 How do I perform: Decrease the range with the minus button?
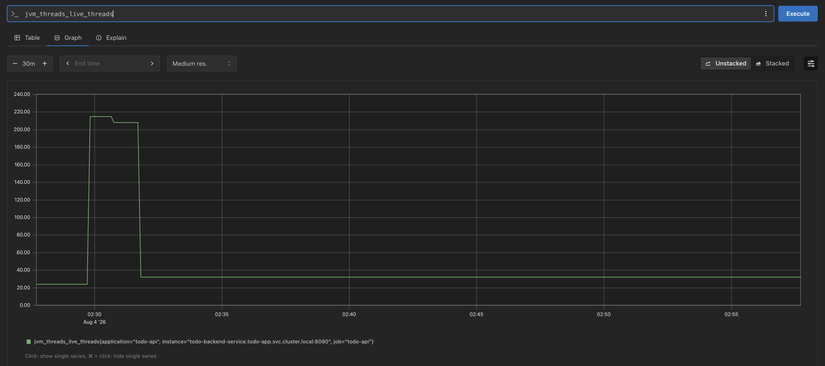15,64
